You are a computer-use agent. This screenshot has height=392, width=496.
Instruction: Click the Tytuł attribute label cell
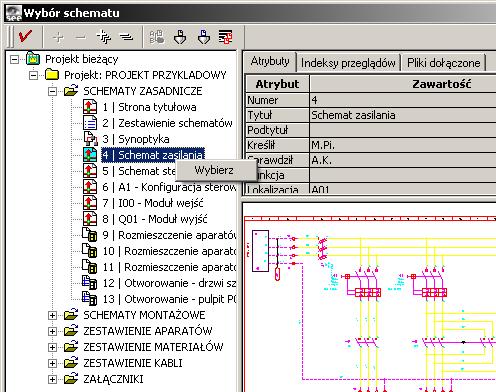pyautogui.click(x=277, y=115)
